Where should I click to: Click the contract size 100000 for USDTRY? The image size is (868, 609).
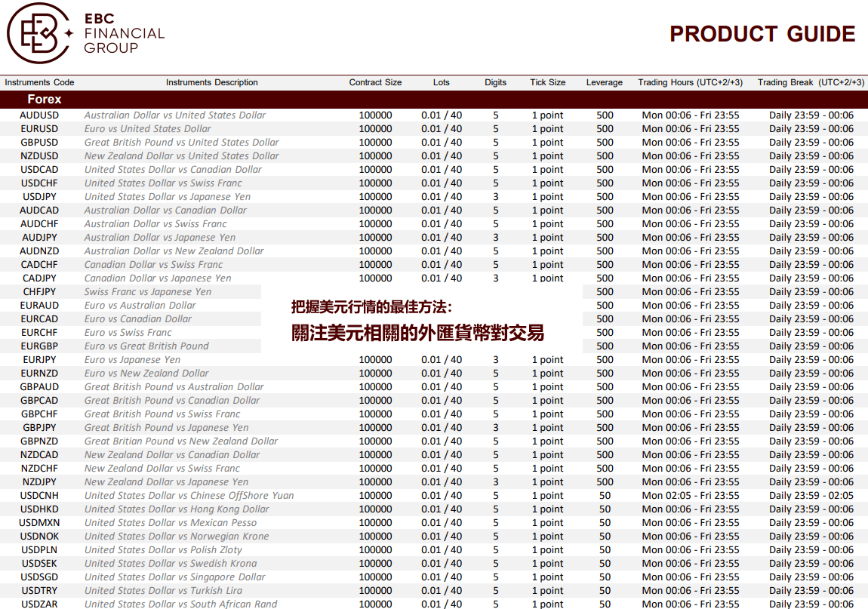coord(375,591)
